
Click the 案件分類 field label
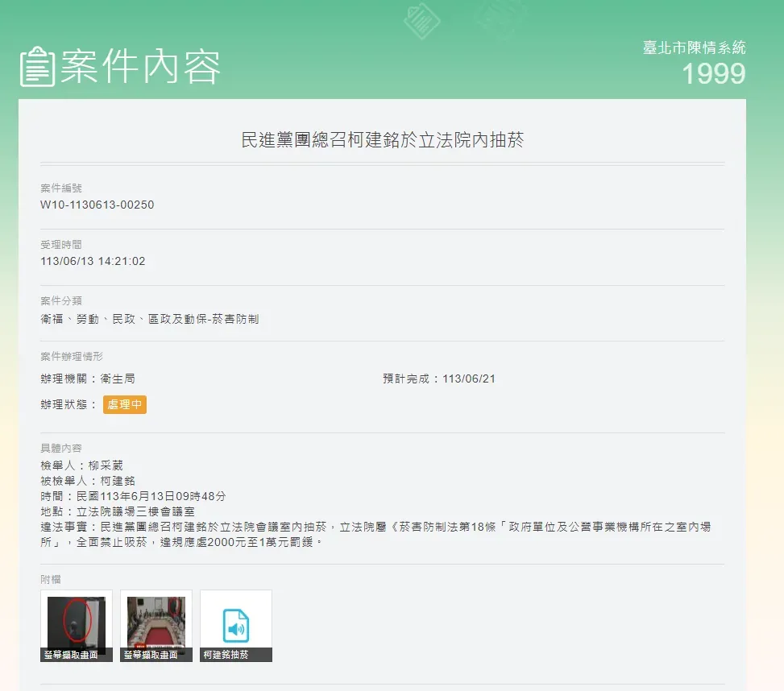(x=61, y=300)
